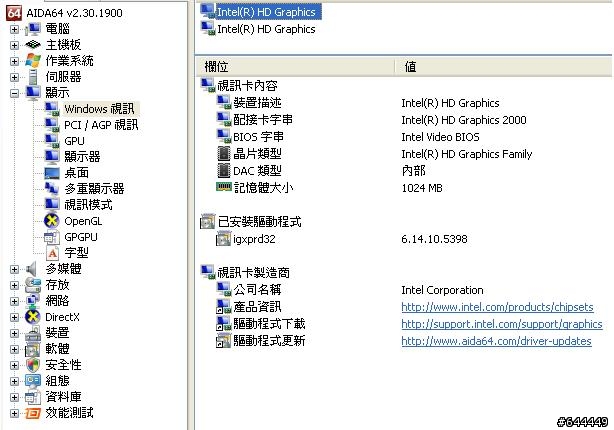
Task: Click the 顯示 display monitor icon
Action: (x=33, y=93)
